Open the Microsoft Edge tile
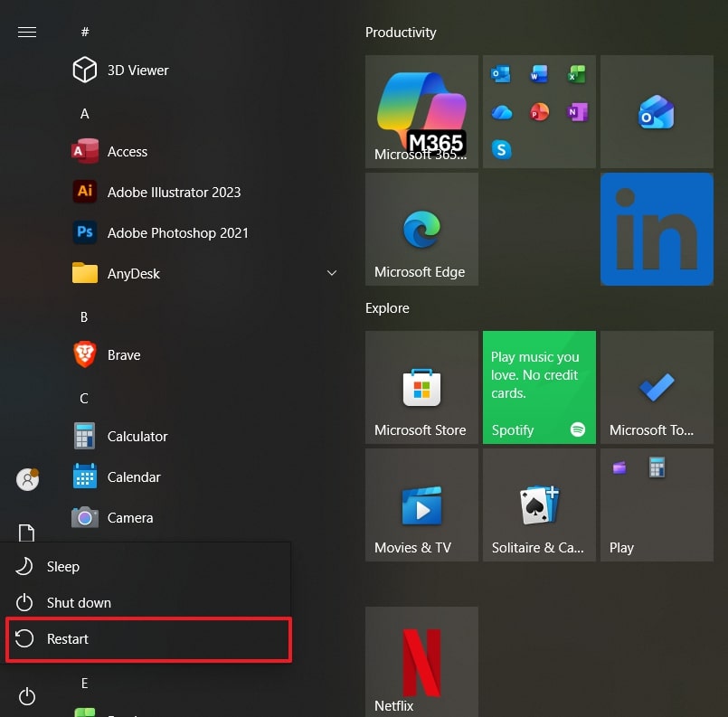The height and width of the screenshot is (717, 728). (421, 229)
